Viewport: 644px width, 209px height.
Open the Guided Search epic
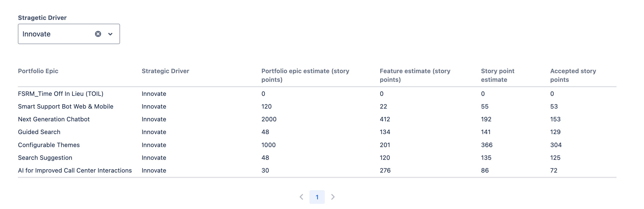tap(39, 132)
